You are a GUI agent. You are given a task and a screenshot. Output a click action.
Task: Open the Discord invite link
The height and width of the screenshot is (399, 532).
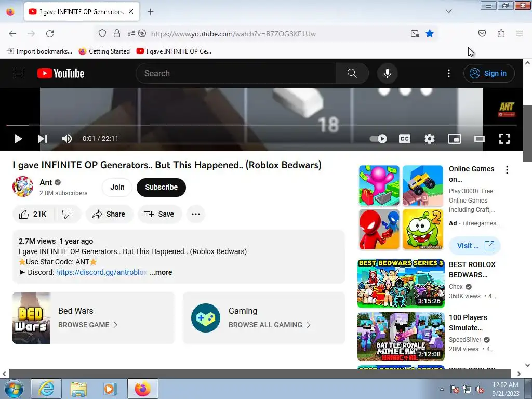click(x=101, y=272)
